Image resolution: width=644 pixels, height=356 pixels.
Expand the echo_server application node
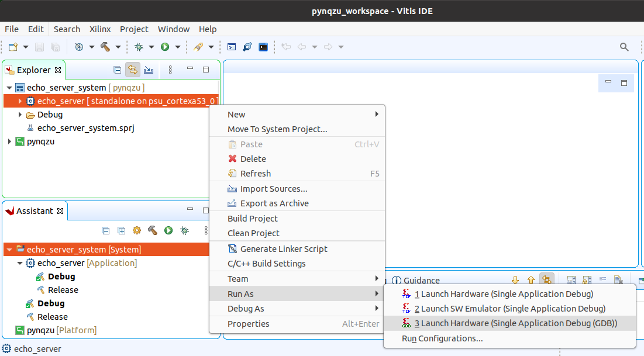click(20, 101)
